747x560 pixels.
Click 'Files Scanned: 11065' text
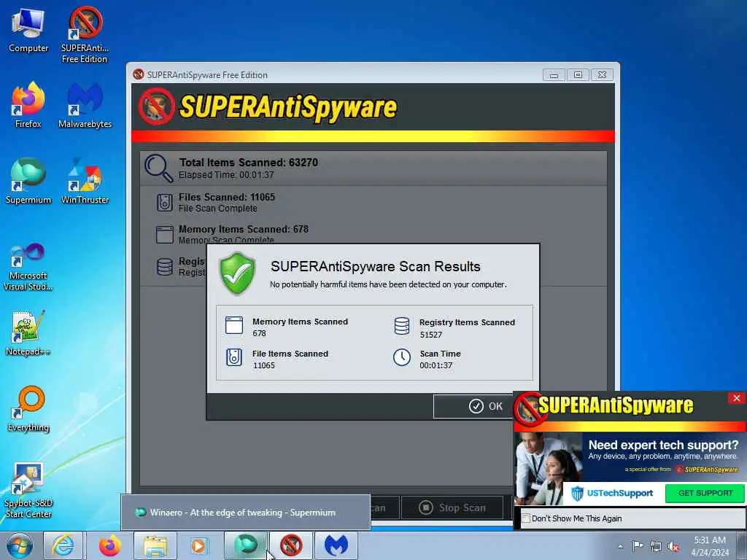227,197
